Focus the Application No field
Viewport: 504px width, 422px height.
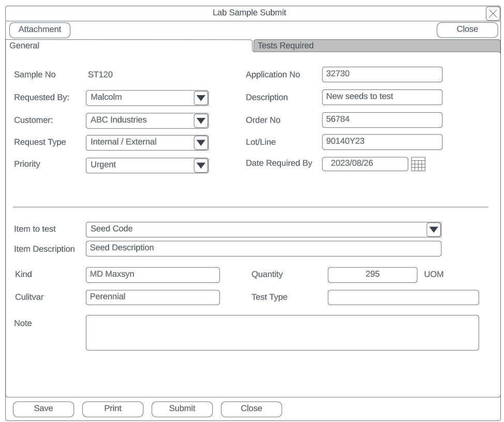[382, 74]
